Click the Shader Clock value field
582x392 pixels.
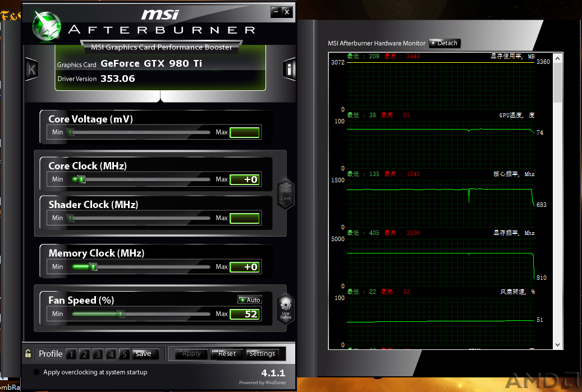pyautogui.click(x=245, y=218)
